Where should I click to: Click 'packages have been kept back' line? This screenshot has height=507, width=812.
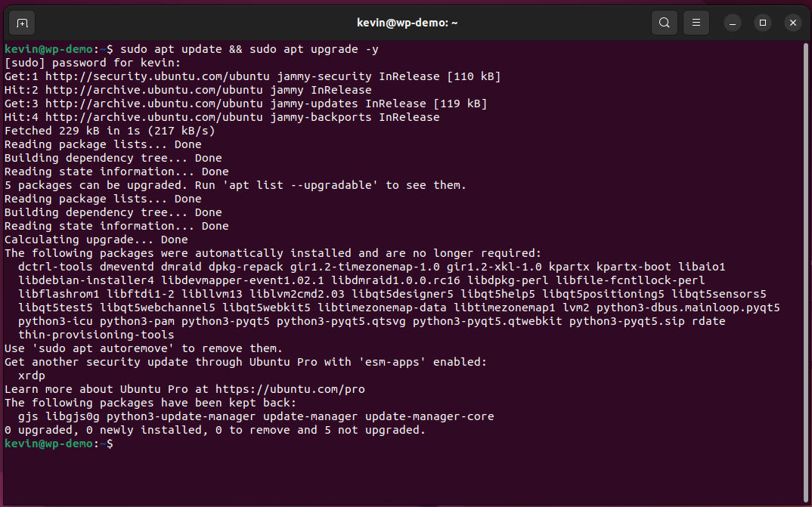click(150, 403)
